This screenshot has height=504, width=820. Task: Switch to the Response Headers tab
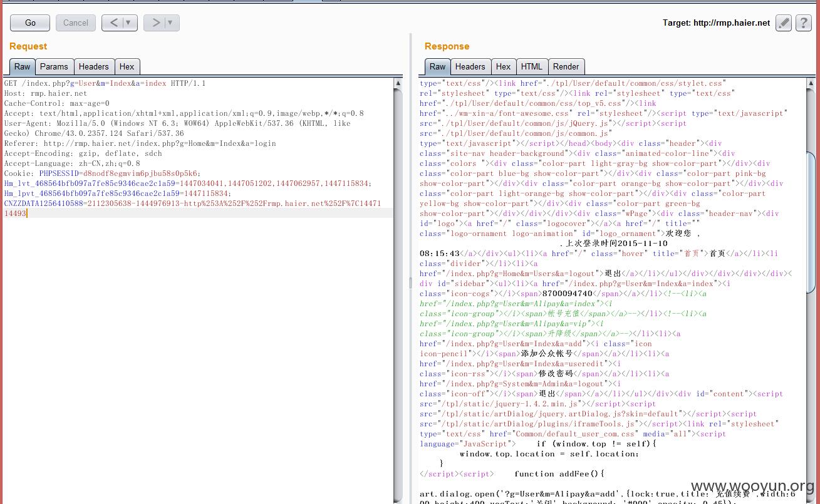tap(470, 66)
